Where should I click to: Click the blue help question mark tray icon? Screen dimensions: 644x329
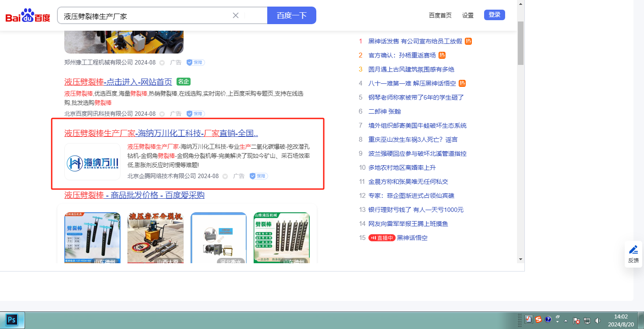(548, 319)
